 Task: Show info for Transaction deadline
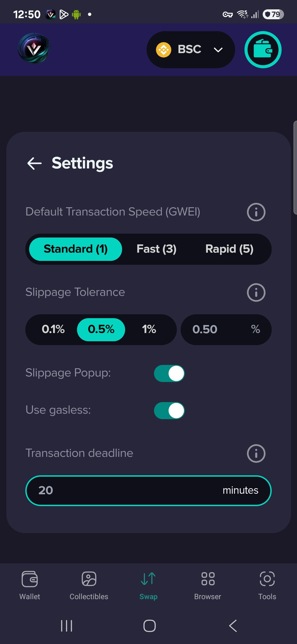pos(256,453)
